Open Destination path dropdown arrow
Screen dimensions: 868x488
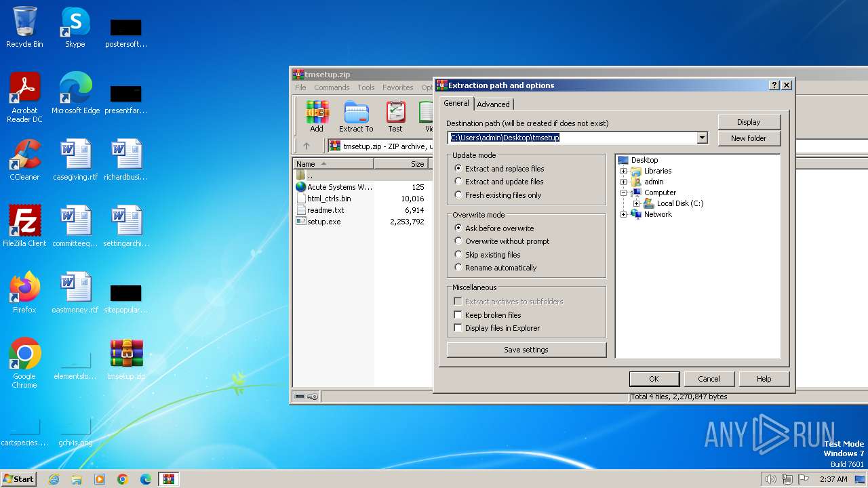coord(702,138)
